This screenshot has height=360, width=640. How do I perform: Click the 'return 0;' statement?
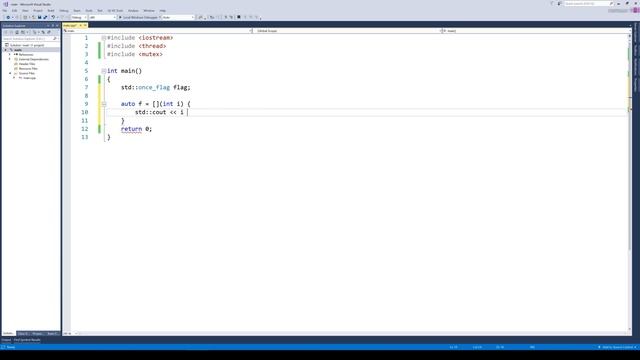coord(136,129)
